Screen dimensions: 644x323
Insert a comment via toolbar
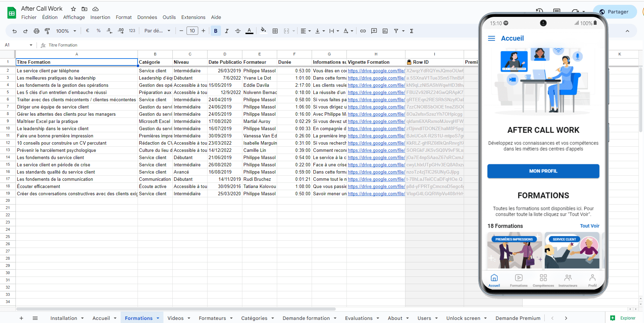374,31
